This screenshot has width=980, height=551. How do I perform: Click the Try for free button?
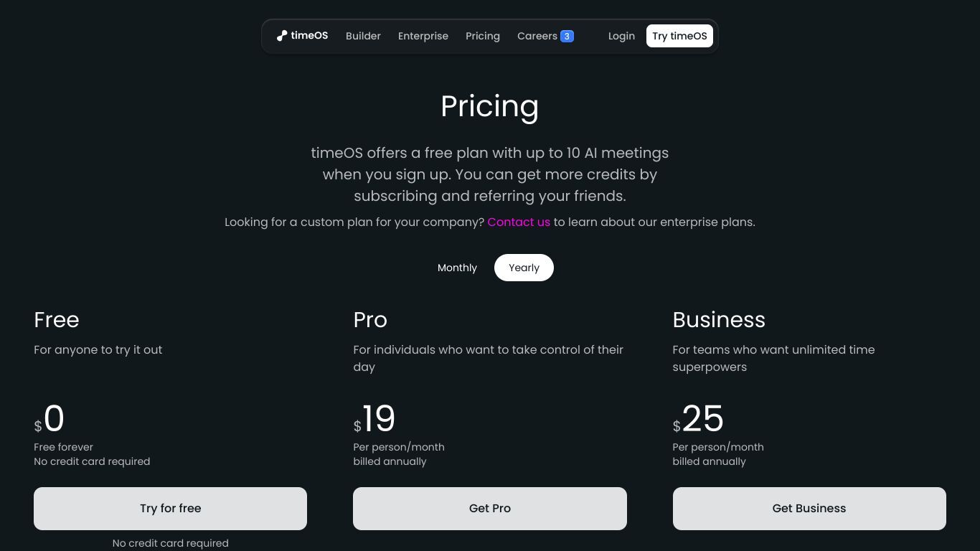pyautogui.click(x=170, y=509)
